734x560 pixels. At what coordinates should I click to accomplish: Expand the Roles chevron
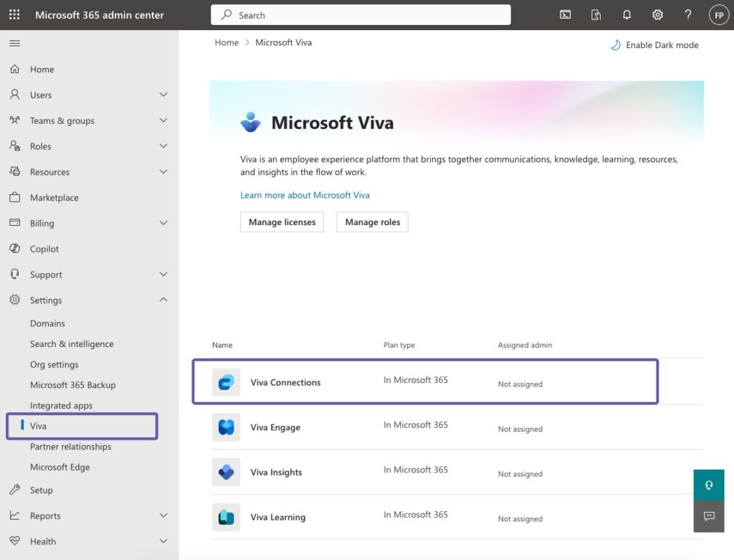163,146
